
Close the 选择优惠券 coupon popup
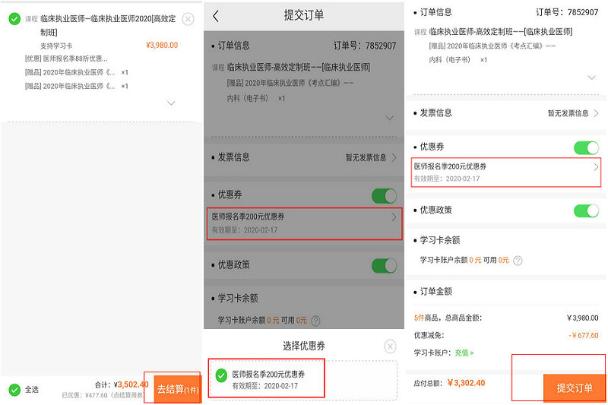coord(389,346)
